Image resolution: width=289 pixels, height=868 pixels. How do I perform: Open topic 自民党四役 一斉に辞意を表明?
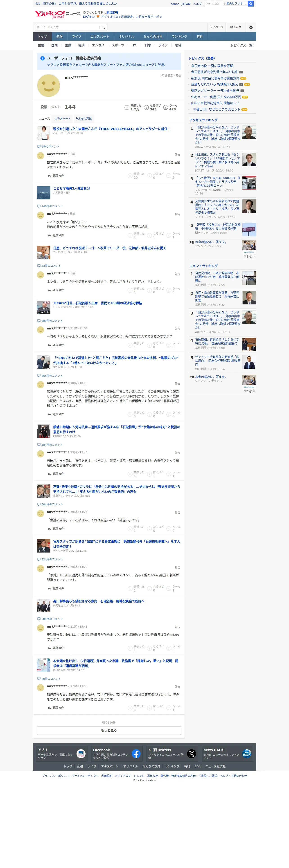coord(212,66)
